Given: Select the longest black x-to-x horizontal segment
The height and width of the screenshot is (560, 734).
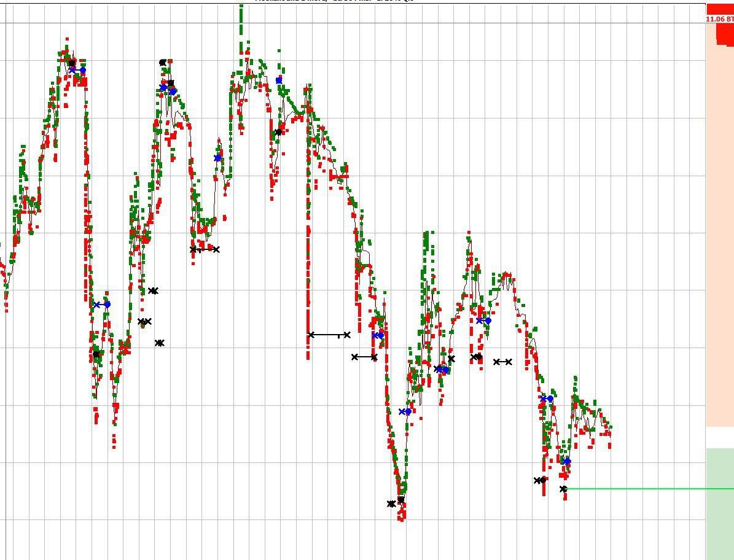Looking at the screenshot, I should pos(329,335).
